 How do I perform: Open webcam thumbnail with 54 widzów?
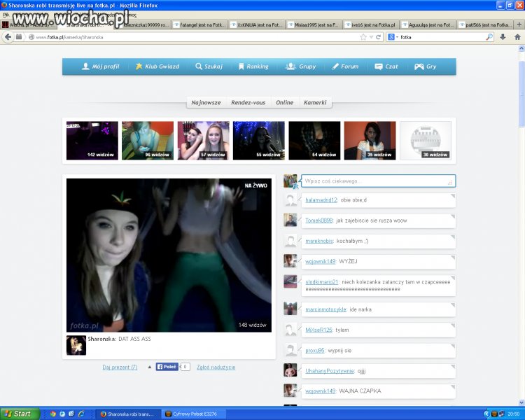(314, 140)
